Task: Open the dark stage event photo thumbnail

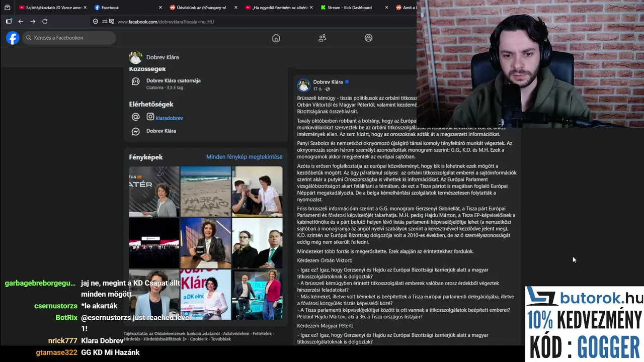Action: pos(154,243)
